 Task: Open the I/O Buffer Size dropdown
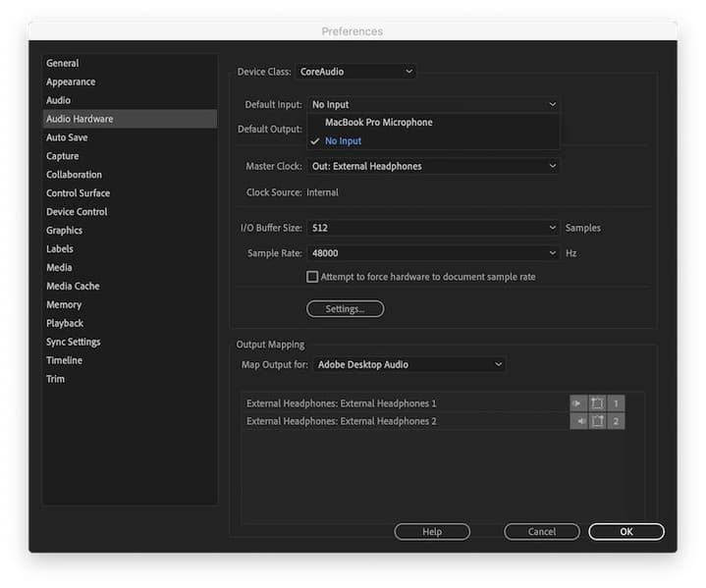coord(433,228)
